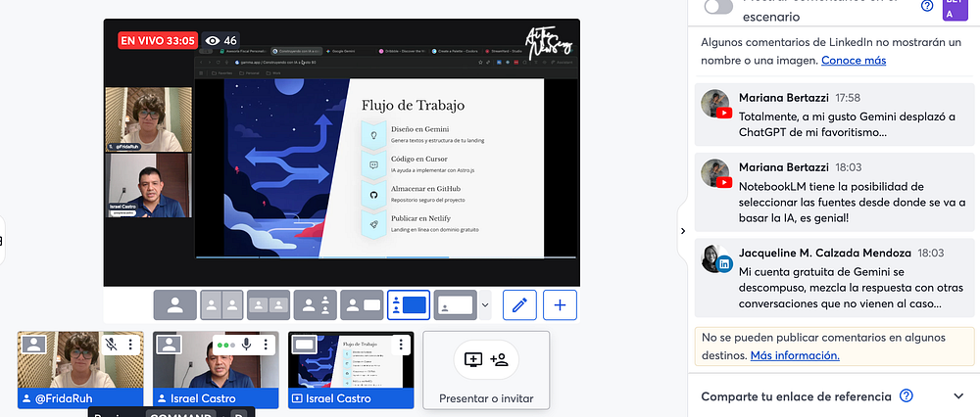Click the plus add layout button
This screenshot has height=417, width=980.
(x=560, y=305)
